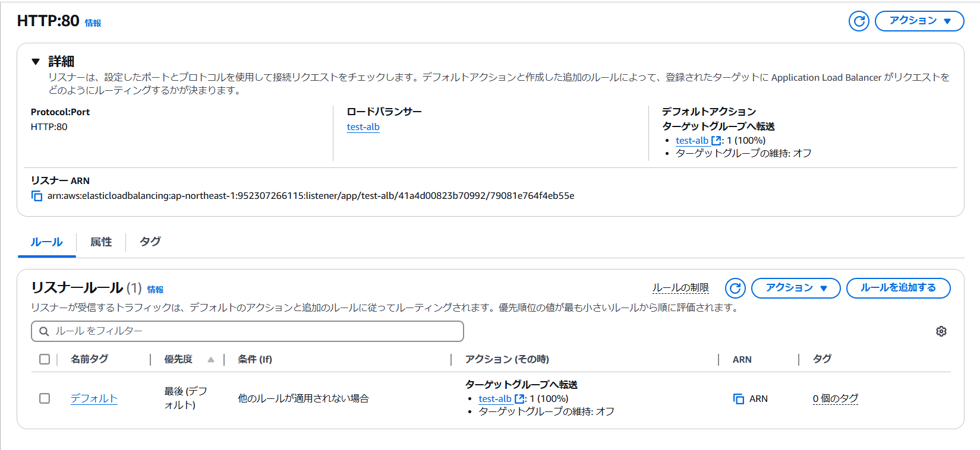Image resolution: width=980 pixels, height=450 pixels.
Task: Open the top アクション dropdown
Action: click(x=919, y=21)
